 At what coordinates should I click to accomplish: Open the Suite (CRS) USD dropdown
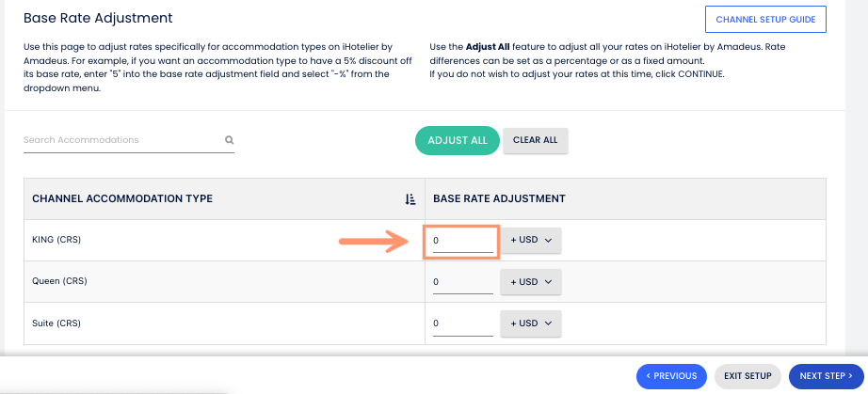point(530,323)
